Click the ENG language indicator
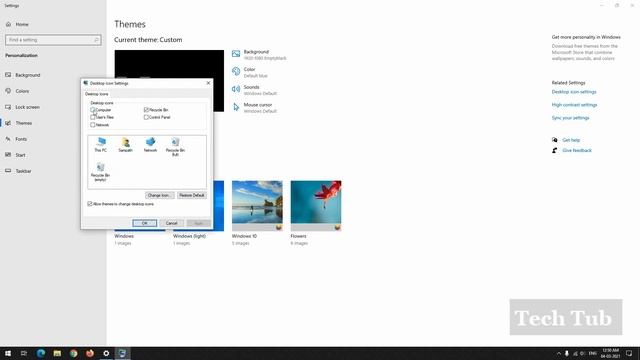Image resolution: width=640 pixels, height=360 pixels. click(x=593, y=353)
